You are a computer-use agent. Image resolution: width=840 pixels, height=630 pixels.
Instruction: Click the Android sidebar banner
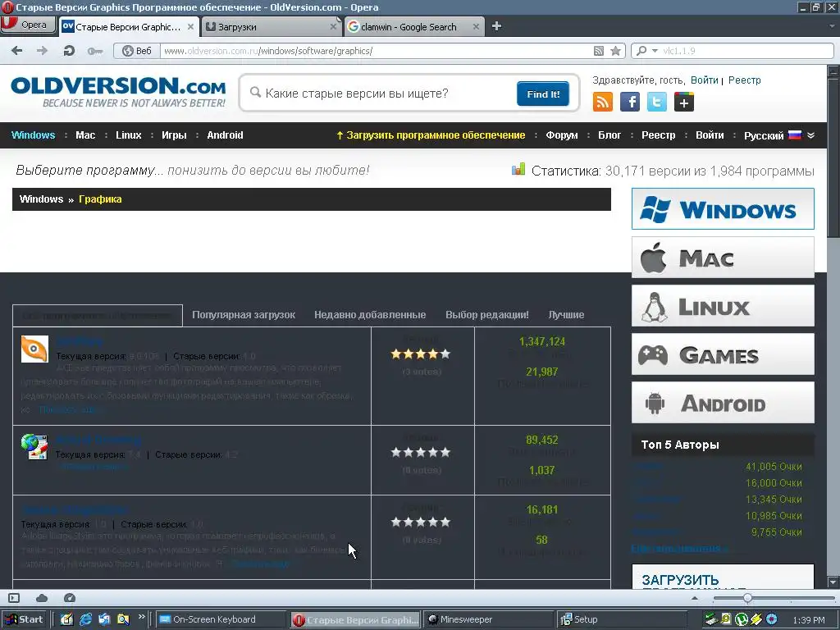click(x=723, y=402)
